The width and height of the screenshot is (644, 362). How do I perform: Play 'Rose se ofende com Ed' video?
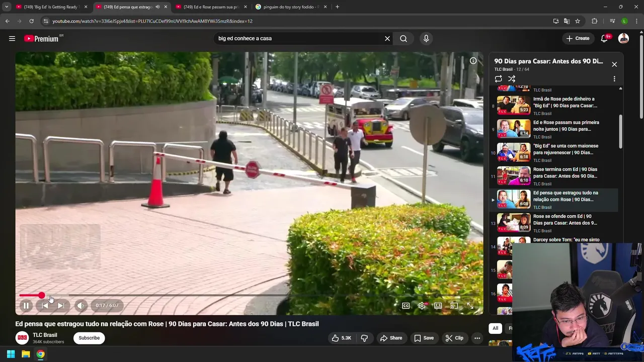(554, 223)
